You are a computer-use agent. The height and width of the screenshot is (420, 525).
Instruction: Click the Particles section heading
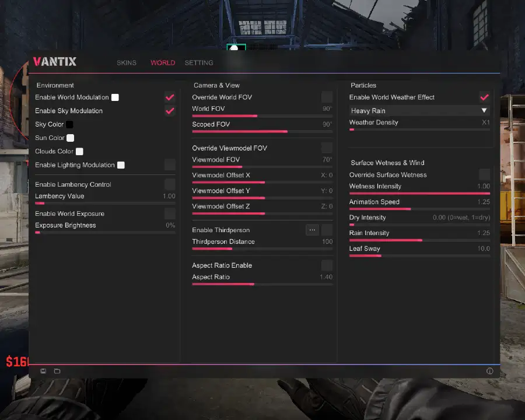363,85
